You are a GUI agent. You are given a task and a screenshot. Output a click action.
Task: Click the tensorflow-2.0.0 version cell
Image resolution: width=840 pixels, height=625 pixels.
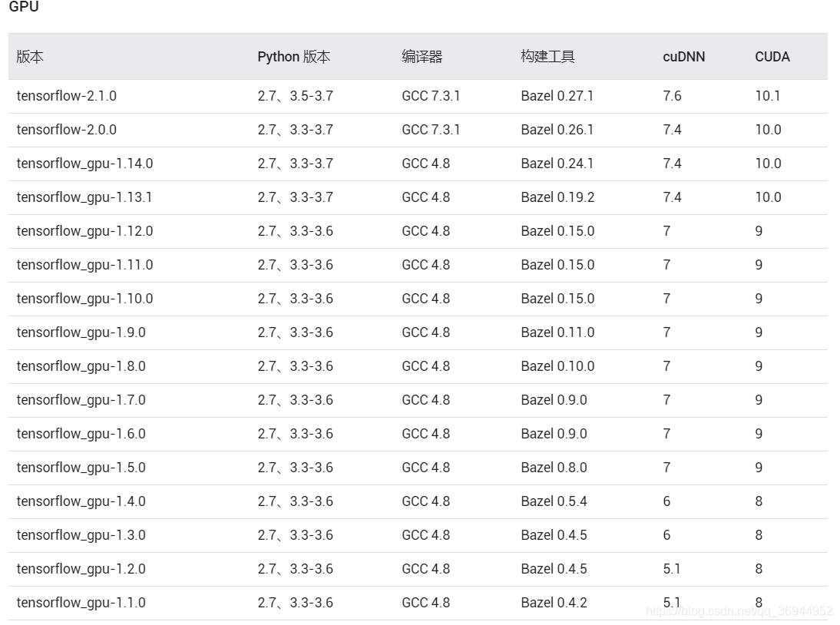(x=67, y=130)
